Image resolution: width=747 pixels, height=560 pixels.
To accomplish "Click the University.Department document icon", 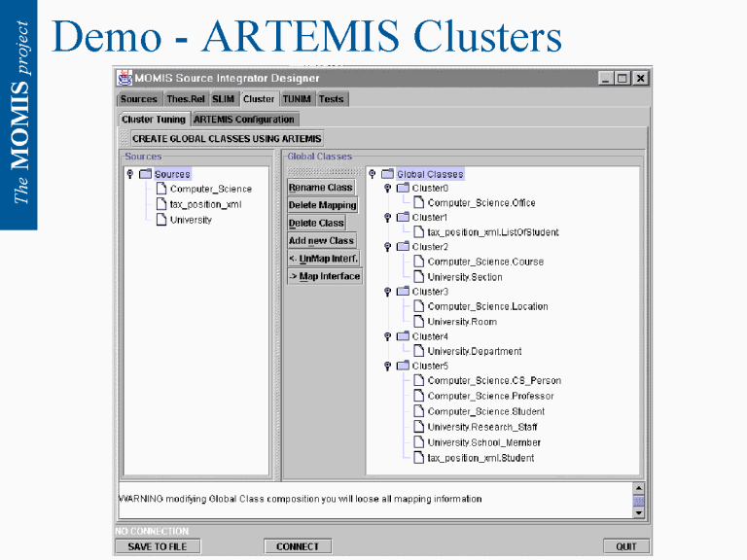I will 418,351.
